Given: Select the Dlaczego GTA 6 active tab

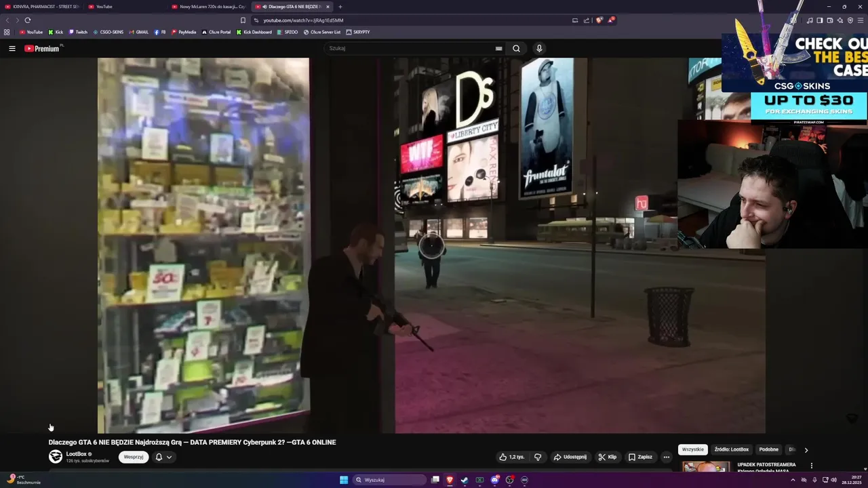Looking at the screenshot, I should pos(288,7).
